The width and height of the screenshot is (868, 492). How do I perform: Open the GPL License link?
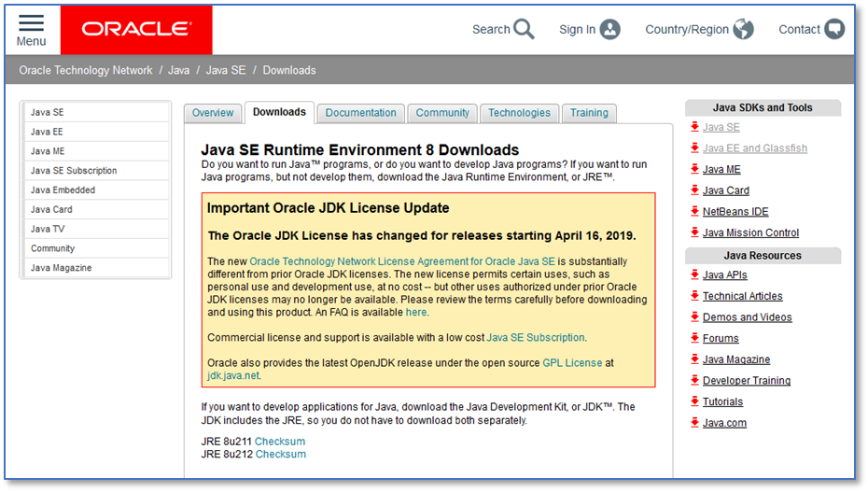click(572, 362)
